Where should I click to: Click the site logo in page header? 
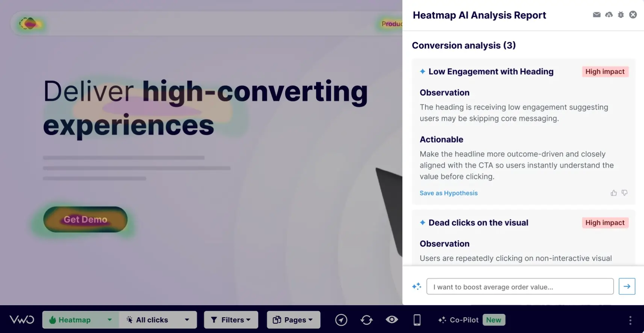click(x=29, y=24)
